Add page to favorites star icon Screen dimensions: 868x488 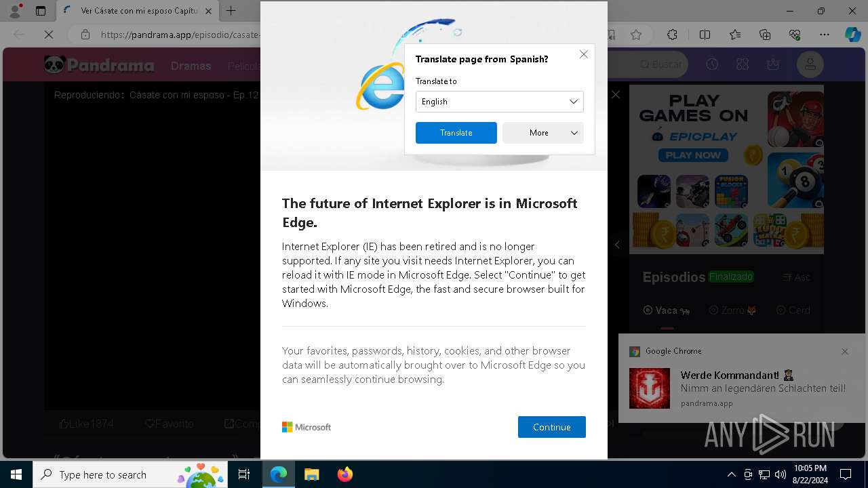[x=635, y=35]
